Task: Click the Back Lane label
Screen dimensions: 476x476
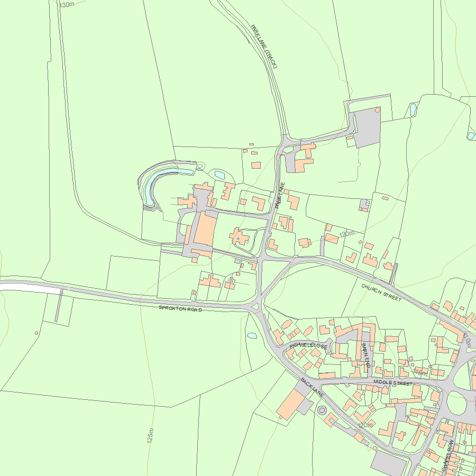Action: tap(312, 387)
